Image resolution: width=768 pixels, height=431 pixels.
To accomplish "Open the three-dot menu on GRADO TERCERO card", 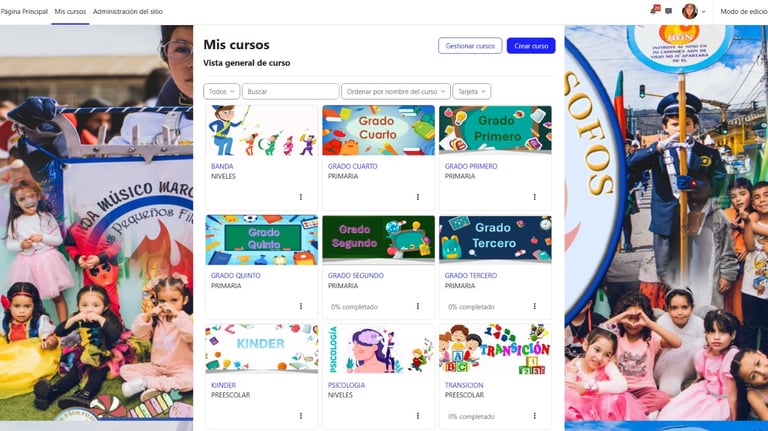I will (x=534, y=306).
